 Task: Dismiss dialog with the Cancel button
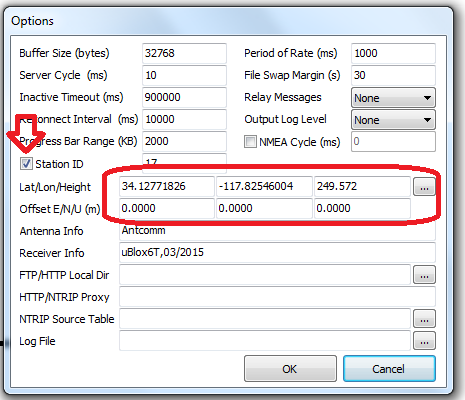(x=389, y=369)
